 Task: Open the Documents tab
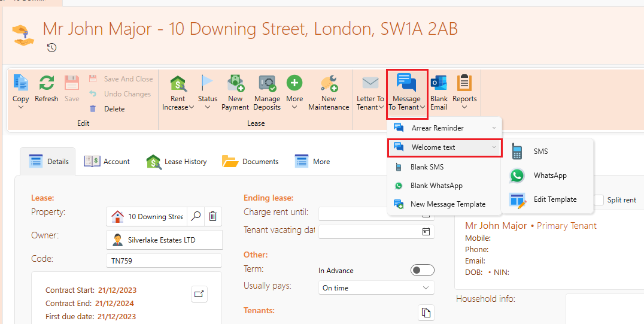250,162
